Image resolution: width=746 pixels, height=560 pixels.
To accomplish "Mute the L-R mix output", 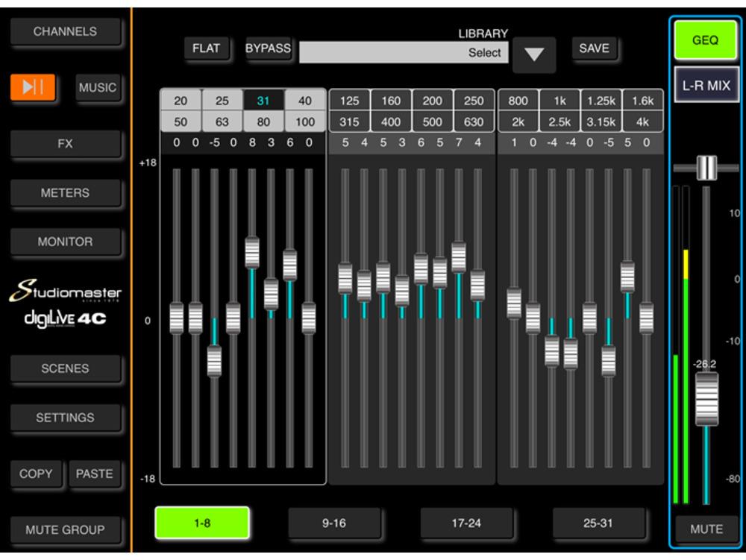I will 706,529.
